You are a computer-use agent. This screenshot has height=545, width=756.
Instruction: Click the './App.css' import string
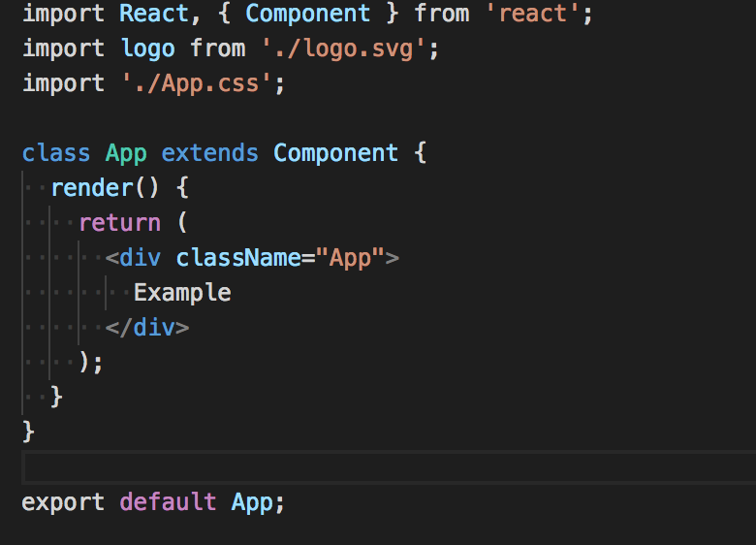coord(197,84)
